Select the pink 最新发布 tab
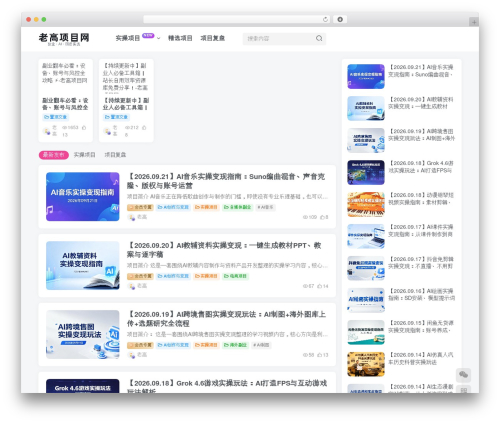The height and width of the screenshot is (423, 500). (x=54, y=155)
